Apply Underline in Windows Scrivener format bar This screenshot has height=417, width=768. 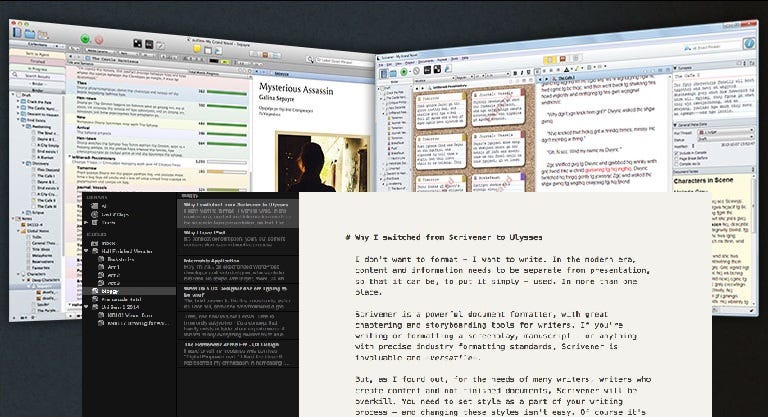point(529,73)
